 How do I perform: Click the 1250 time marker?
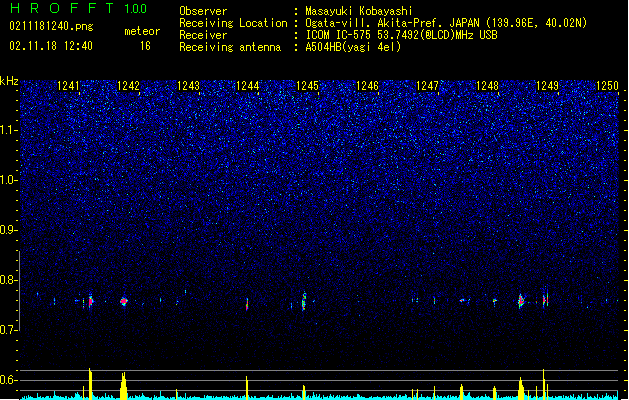607,85
